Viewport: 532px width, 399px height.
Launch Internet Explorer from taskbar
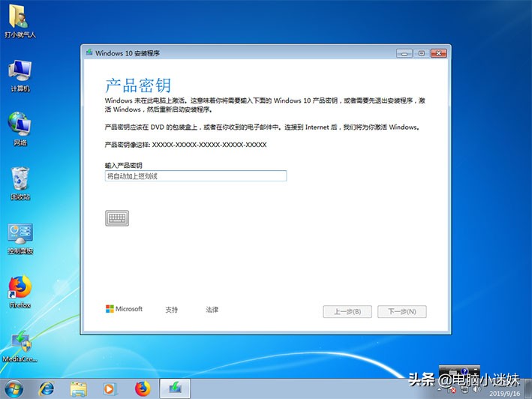(47, 388)
